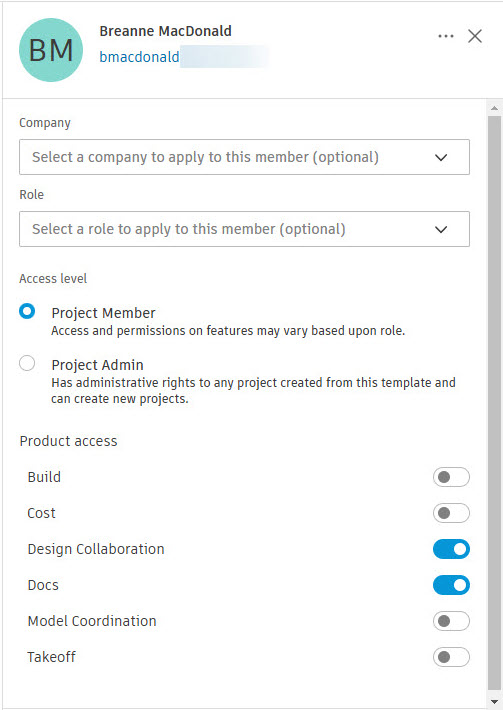
Task: Open the Role selection dropdown
Action: point(244,229)
